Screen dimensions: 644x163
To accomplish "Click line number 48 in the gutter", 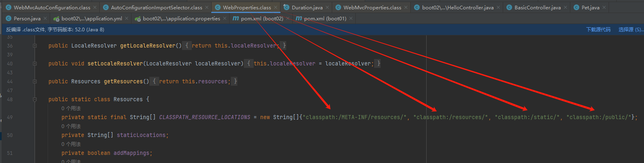I will (x=10, y=100).
